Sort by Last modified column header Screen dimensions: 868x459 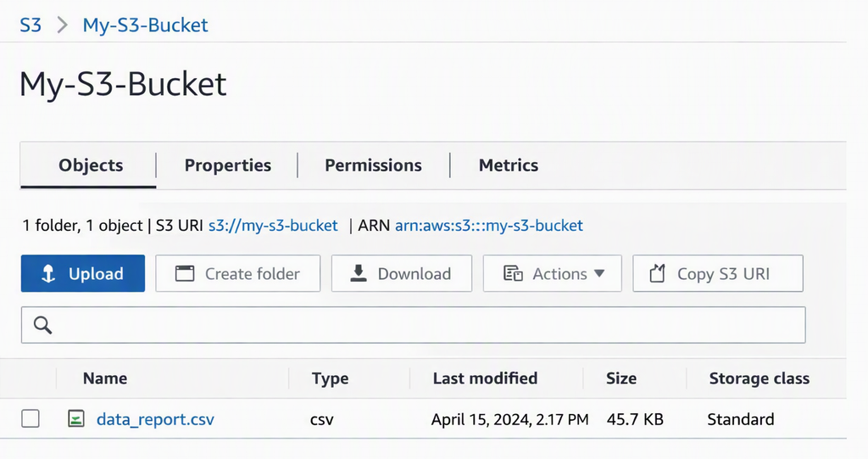485,378
